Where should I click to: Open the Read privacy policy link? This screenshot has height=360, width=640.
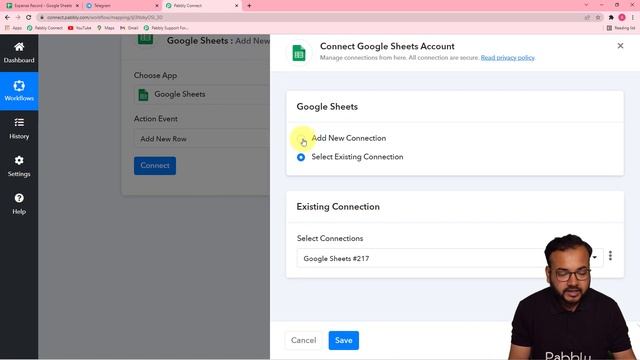tap(507, 58)
